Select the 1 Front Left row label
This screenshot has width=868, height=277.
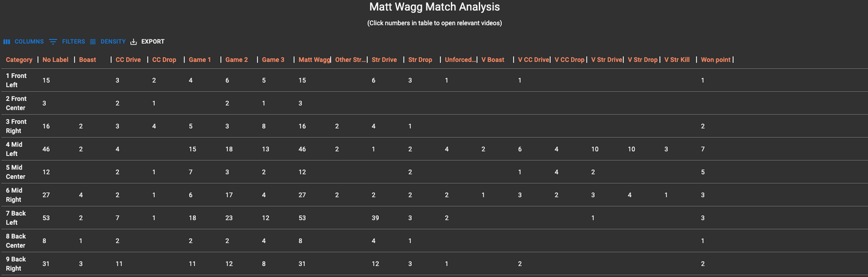click(16, 80)
